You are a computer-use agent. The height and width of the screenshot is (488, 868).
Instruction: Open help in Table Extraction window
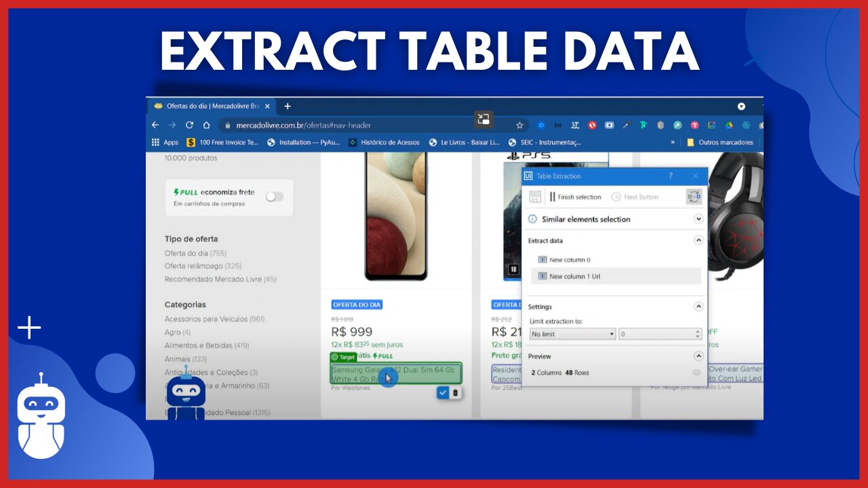(671, 176)
